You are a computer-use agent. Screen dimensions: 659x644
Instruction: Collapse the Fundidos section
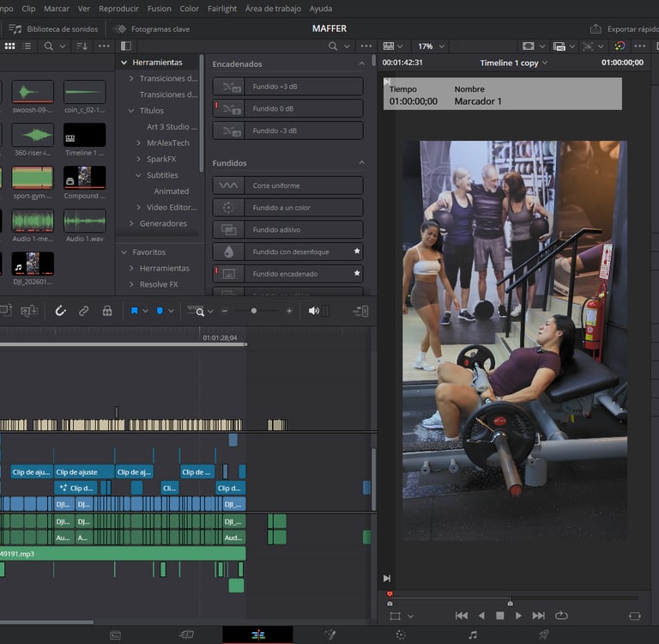361,163
